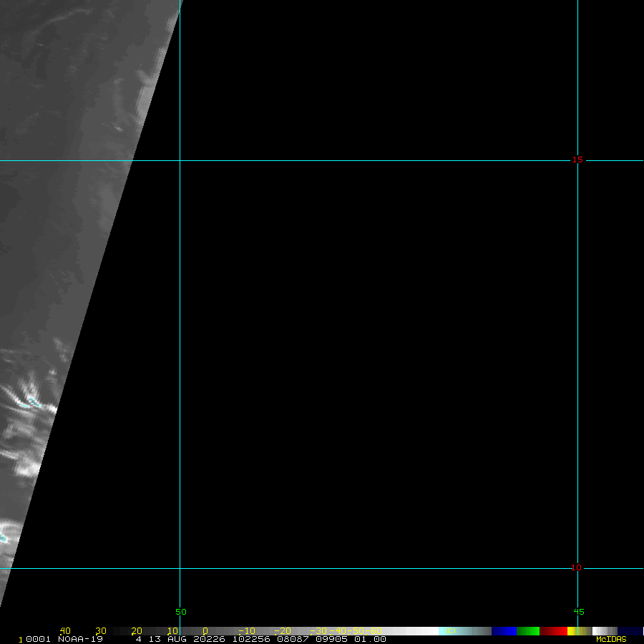Click the yellow segment of the color scale
This screenshot has height=644, width=644.
point(572,631)
